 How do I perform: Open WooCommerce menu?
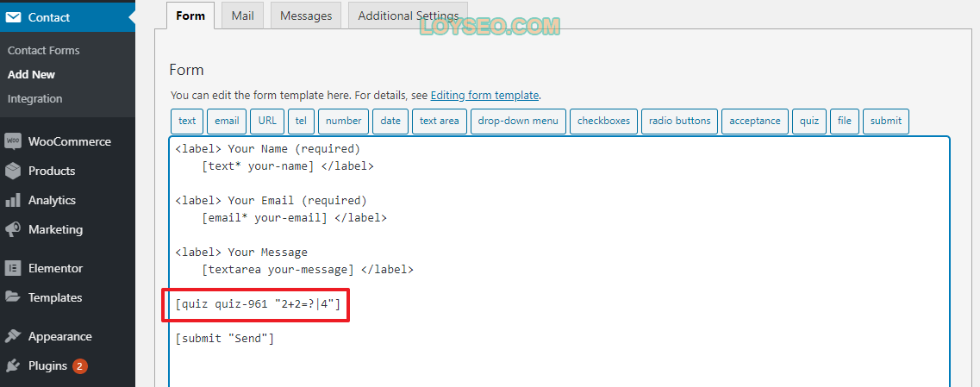[x=67, y=141]
